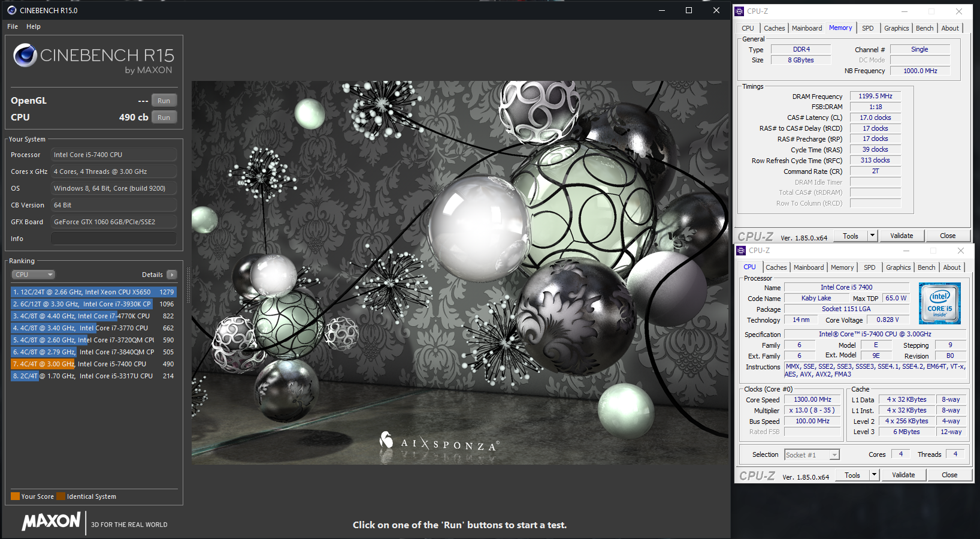Image resolution: width=980 pixels, height=539 pixels.
Task: Select ranking row Core i7-3720QM
Action: [x=93, y=340]
